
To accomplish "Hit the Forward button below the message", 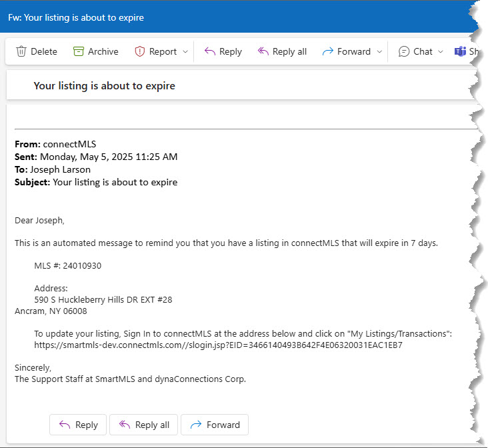I will pos(215,425).
